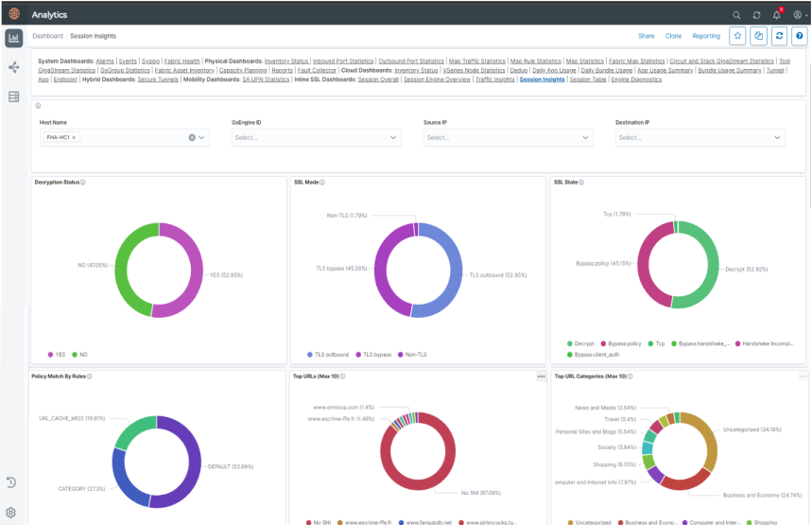Toggle the YES legend item in Decryption Status
The height and width of the screenshot is (525, 812).
tap(56, 355)
